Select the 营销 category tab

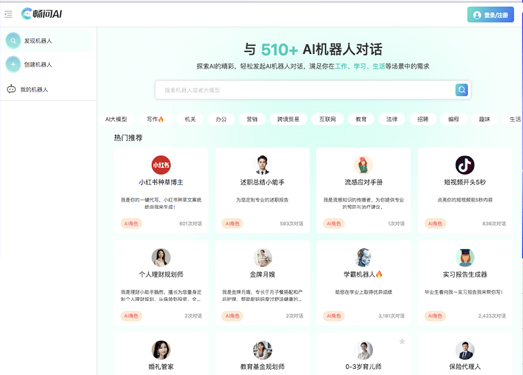[x=252, y=119]
